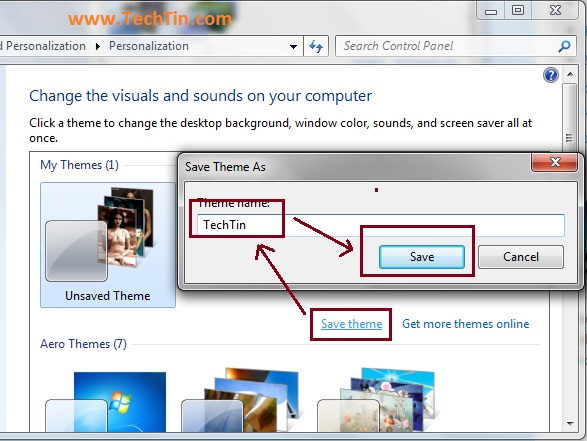Click the Theme name text field containing TechTin
587x441 pixels.
380,225
